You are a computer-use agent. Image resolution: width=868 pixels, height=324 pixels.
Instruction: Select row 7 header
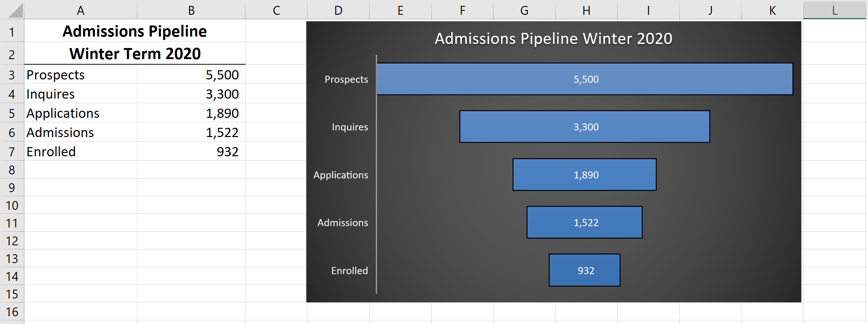[x=12, y=152]
